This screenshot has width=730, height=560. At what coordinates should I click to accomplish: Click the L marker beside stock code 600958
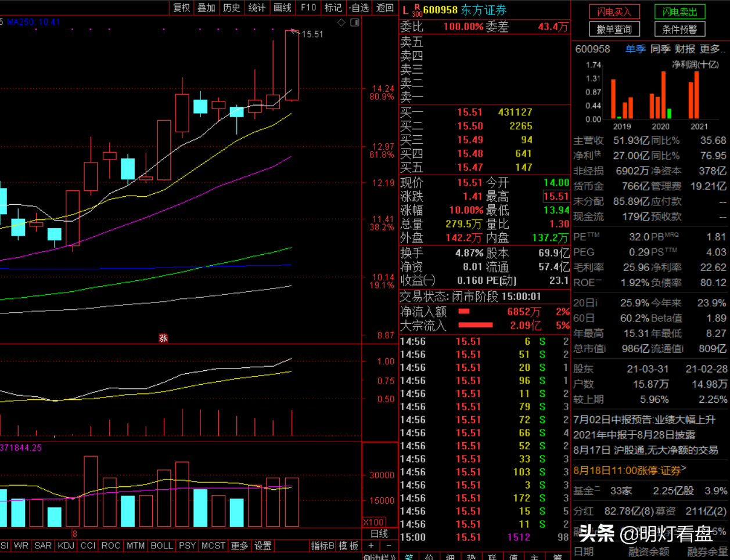coord(405,10)
